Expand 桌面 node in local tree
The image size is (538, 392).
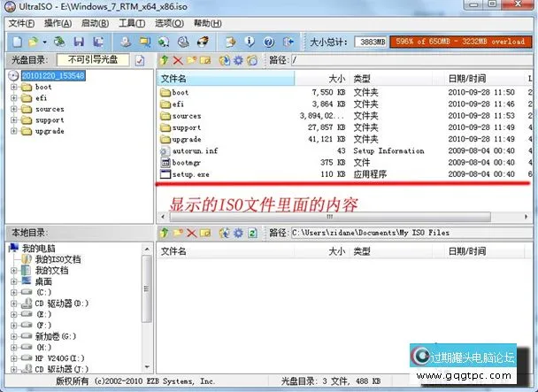14,281
